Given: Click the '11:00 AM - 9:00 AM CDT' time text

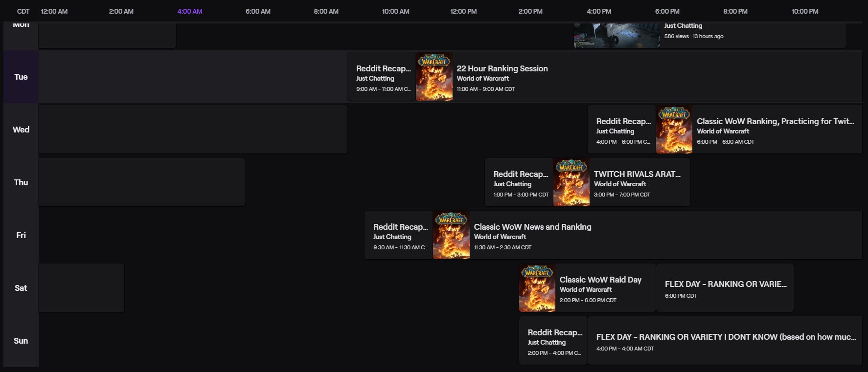Looking at the screenshot, I should click(485, 89).
